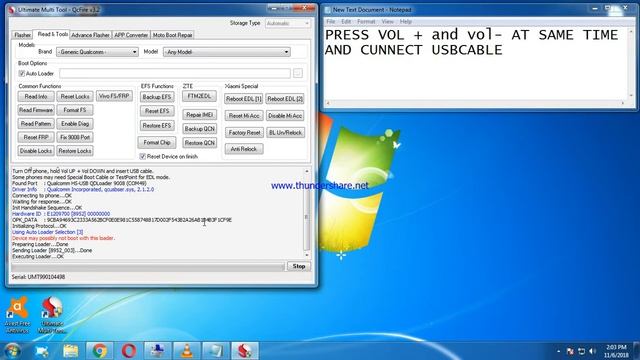
Task: Click the Backup QCN button
Action: click(200, 129)
